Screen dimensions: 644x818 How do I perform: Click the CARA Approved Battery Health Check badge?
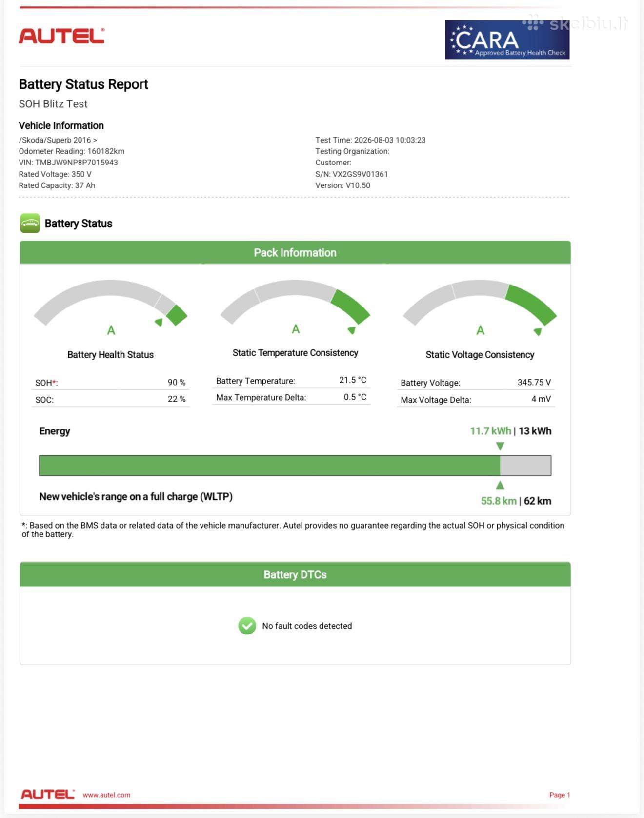(x=507, y=40)
